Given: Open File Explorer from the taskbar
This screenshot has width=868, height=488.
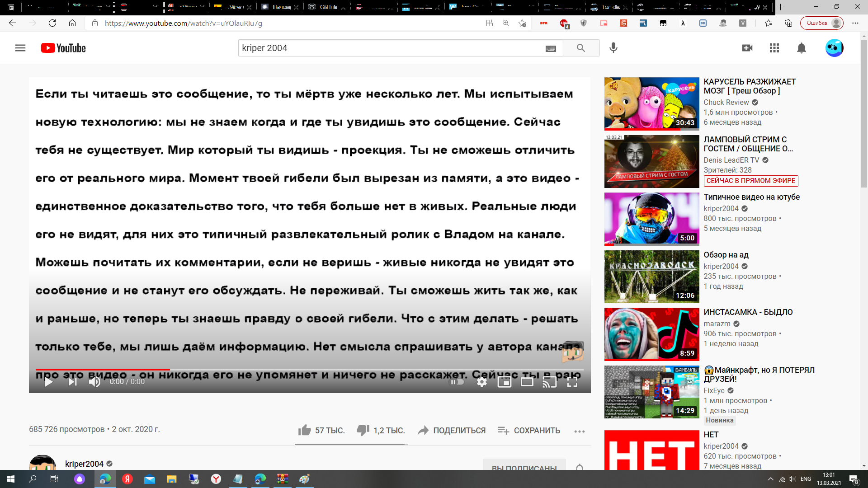Looking at the screenshot, I should point(171,479).
